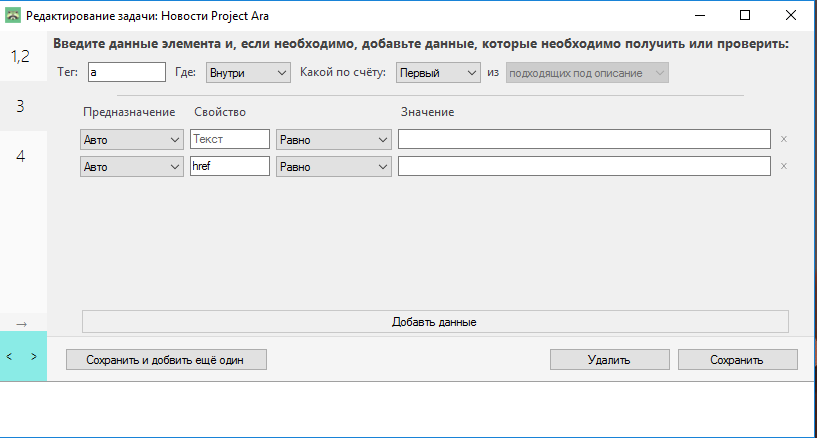Open the second row Авто purpose dropdown
This screenshot has height=438, width=817.
pos(130,167)
